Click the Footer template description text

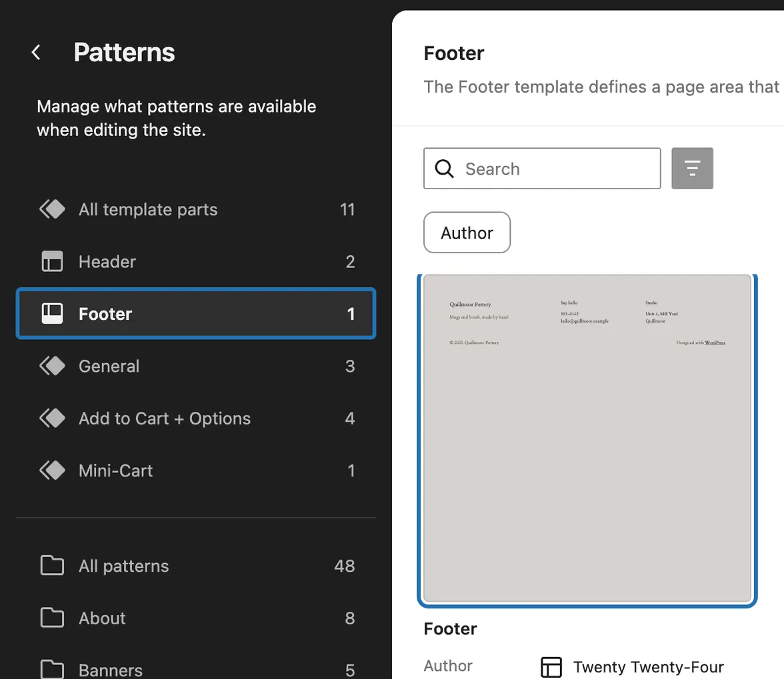[601, 87]
